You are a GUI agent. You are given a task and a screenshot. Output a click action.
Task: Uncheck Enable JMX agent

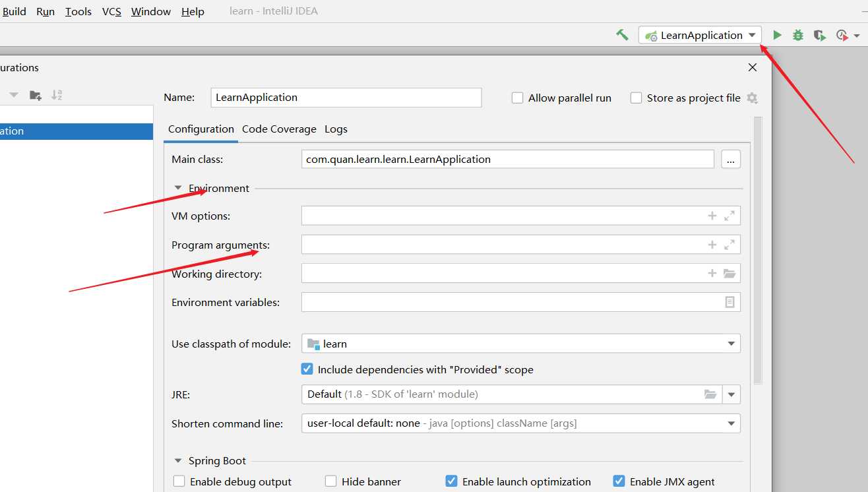(x=619, y=481)
